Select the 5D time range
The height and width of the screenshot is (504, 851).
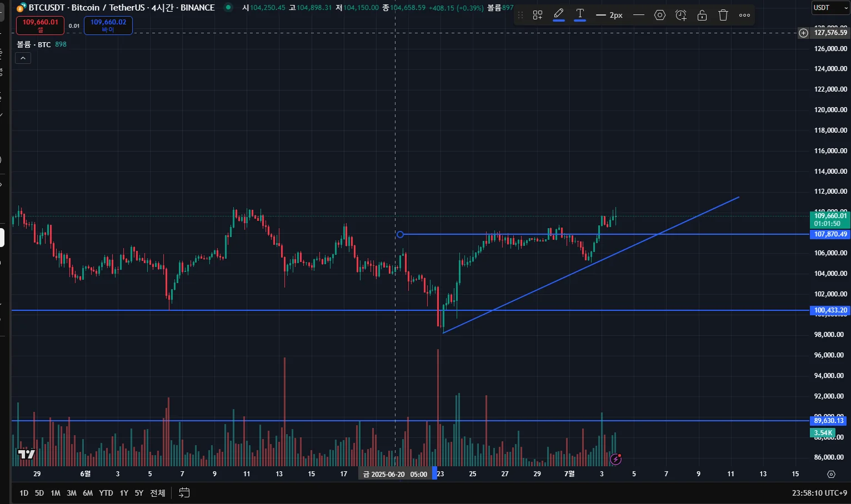click(x=39, y=493)
